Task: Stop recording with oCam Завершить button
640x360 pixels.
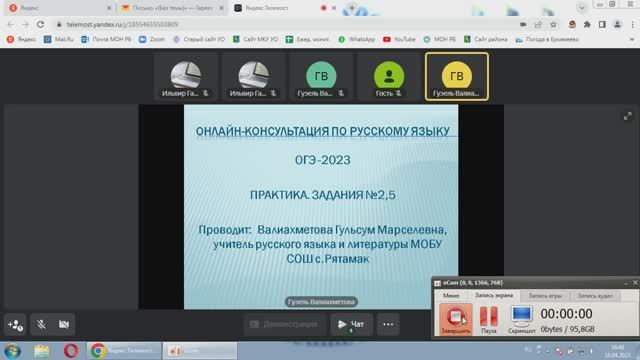Action: click(456, 320)
